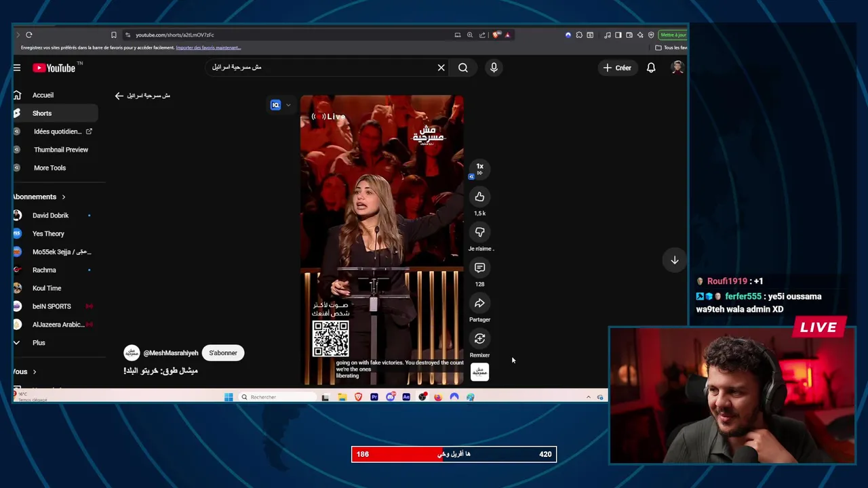Open the Créer menu

617,68
